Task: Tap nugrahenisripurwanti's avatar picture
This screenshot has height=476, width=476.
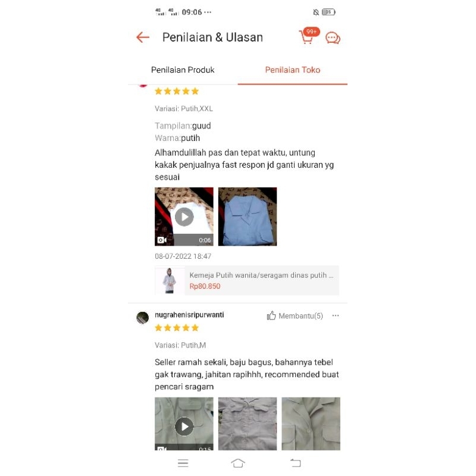Action: (x=142, y=318)
